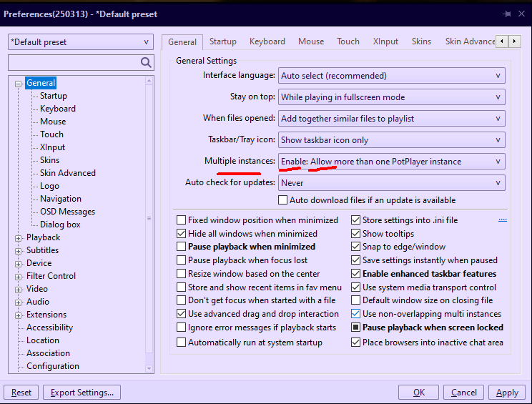Open Multiple instances dropdown
Viewport: 532px width, 404px height.
392,161
